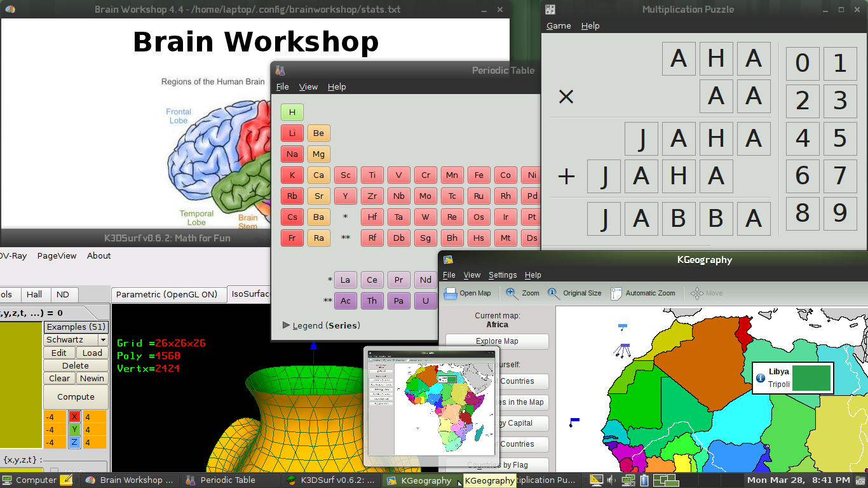868x488 pixels.
Task: Click the Load button in K3DSurf
Action: [92, 353]
